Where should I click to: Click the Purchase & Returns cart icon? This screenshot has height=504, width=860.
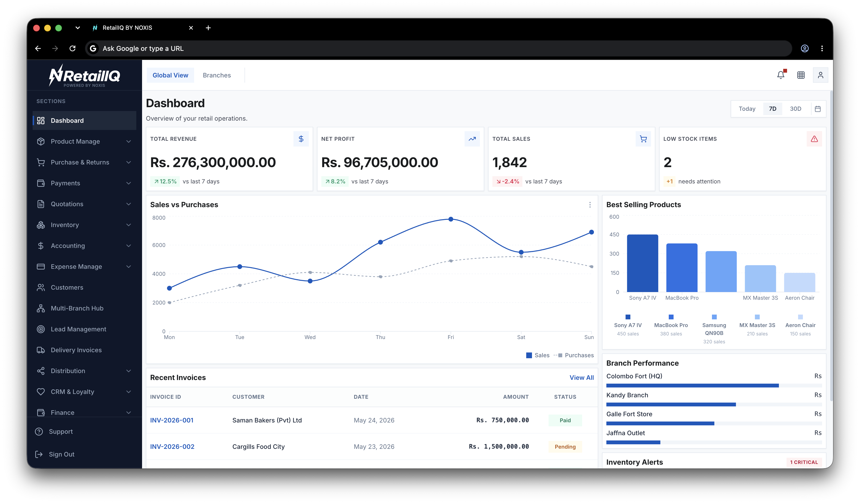click(x=41, y=162)
